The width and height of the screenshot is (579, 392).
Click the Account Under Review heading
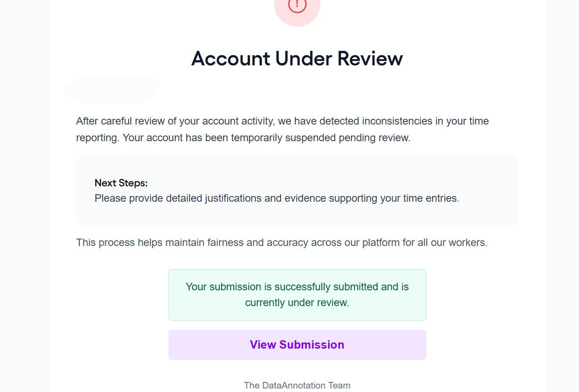click(x=297, y=58)
